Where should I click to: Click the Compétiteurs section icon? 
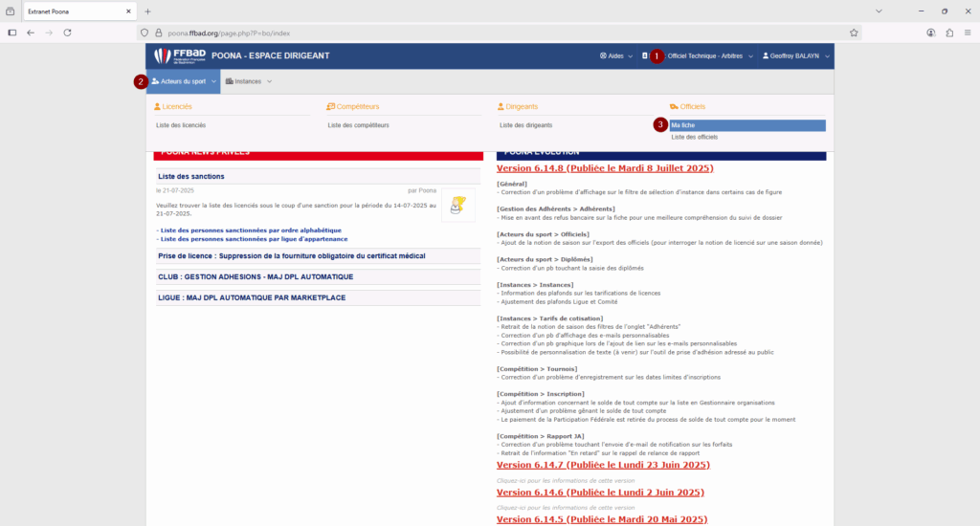(330, 107)
